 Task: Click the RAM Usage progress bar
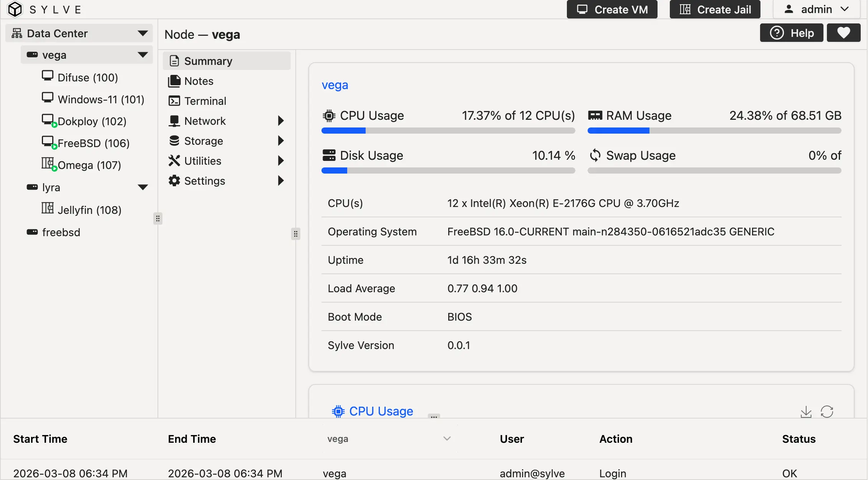click(x=714, y=131)
